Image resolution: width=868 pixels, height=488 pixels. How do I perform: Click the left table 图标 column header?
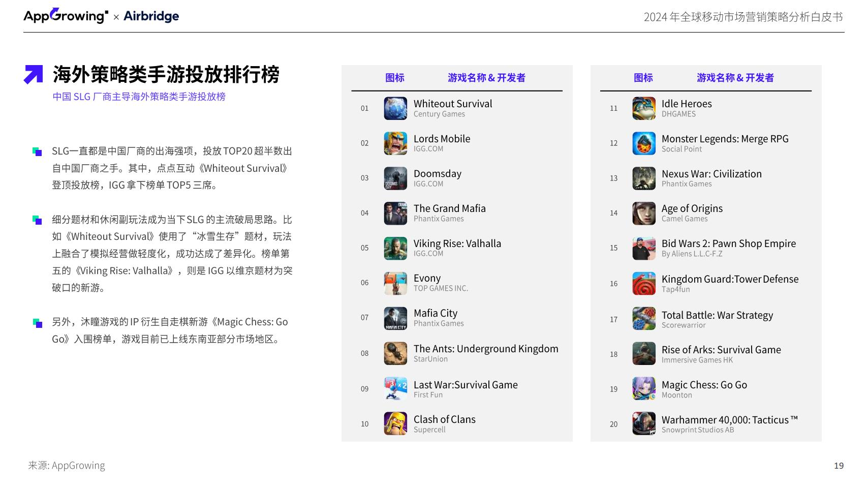(395, 78)
